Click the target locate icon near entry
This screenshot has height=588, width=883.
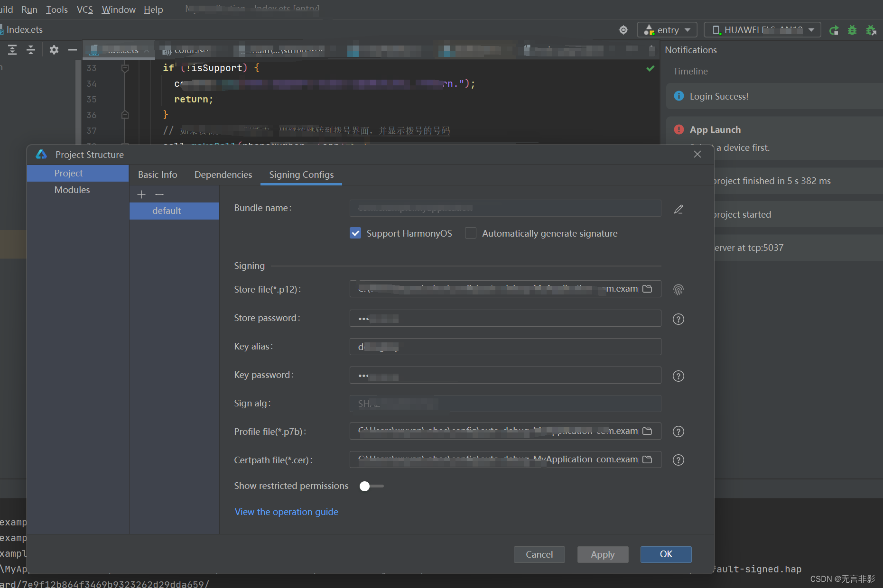coord(623,30)
